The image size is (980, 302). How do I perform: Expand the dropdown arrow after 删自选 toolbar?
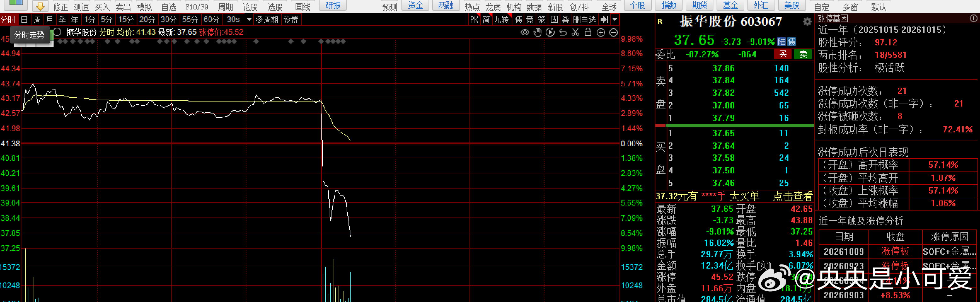615,20
